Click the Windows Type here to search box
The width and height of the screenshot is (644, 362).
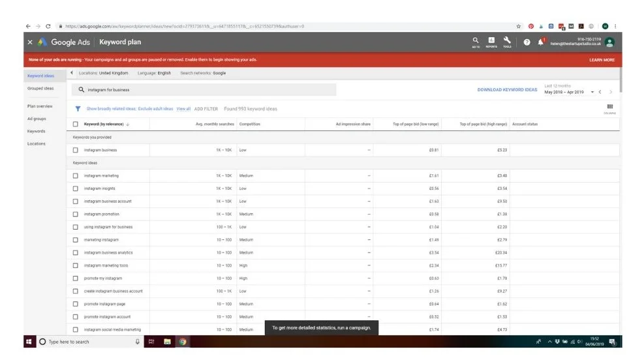89,342
